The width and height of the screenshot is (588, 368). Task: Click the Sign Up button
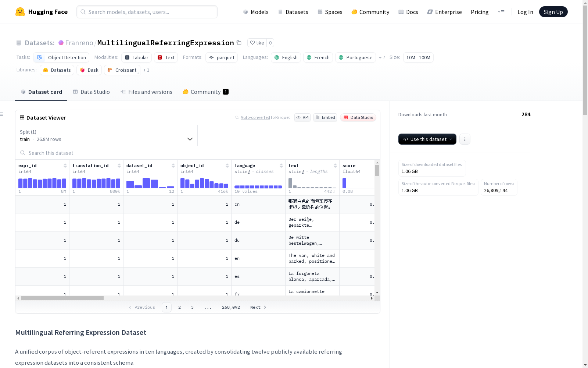click(x=553, y=12)
